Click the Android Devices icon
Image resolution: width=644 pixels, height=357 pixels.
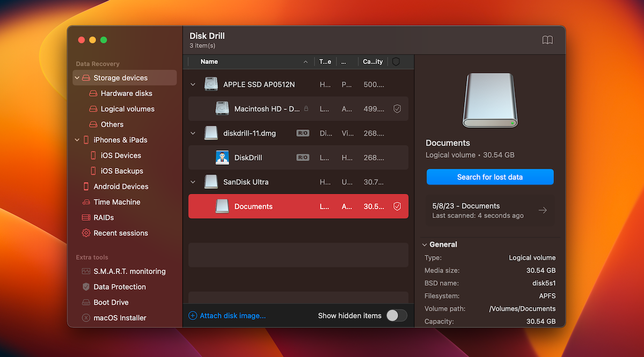(x=86, y=187)
